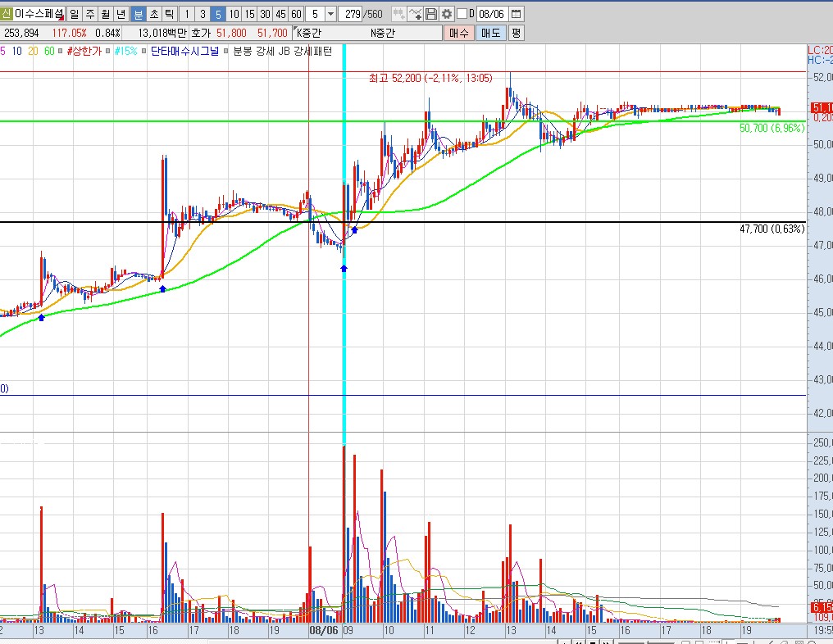
Task: Save chart settings with floppy disk icon
Action: point(430,14)
